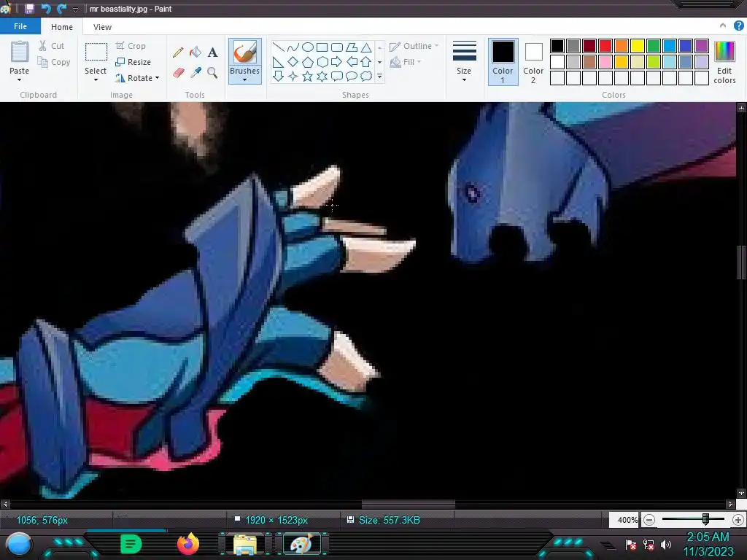Image resolution: width=747 pixels, height=560 pixels.
Task: Choose the Right arrow shape
Action: tap(337, 62)
